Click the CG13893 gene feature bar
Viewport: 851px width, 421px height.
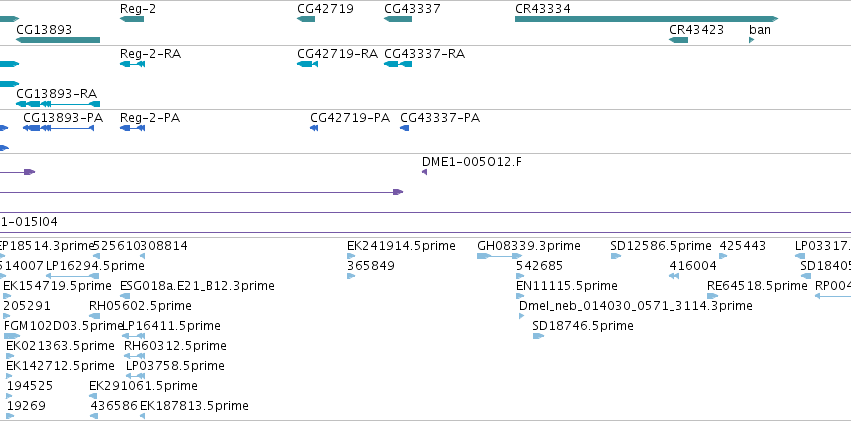[x=58, y=40]
